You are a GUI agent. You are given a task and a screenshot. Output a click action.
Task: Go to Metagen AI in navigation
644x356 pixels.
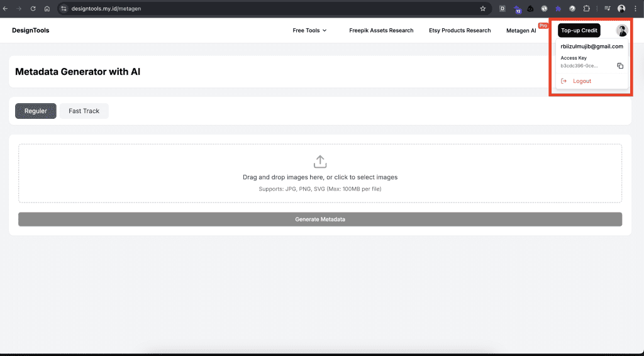[x=521, y=30]
